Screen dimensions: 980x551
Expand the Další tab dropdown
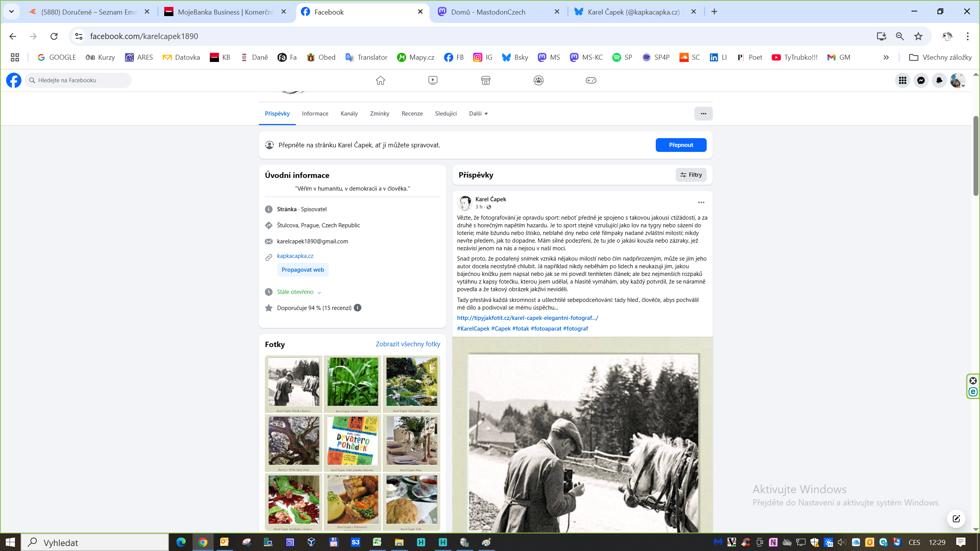pos(478,114)
